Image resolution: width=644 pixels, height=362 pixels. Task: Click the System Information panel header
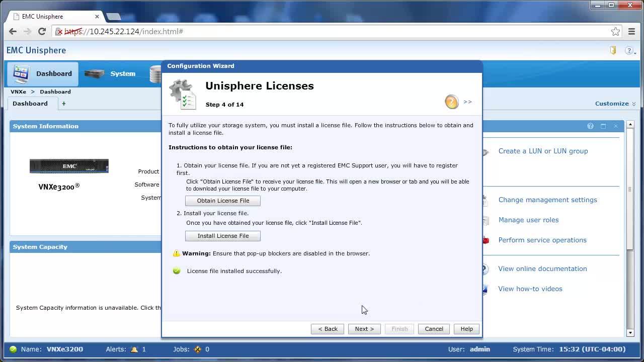pyautogui.click(x=86, y=126)
